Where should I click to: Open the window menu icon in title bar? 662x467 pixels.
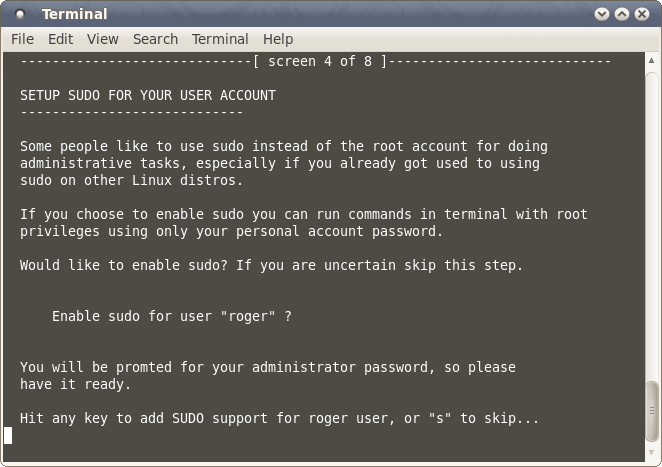21,14
